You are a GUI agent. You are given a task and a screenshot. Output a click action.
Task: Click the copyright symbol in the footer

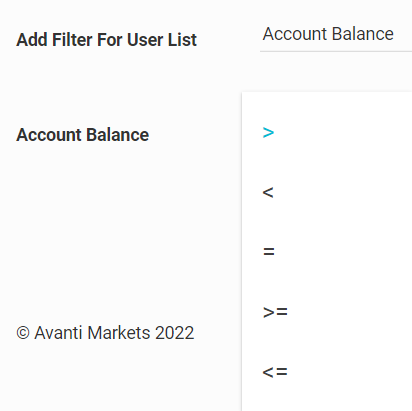[23, 333]
